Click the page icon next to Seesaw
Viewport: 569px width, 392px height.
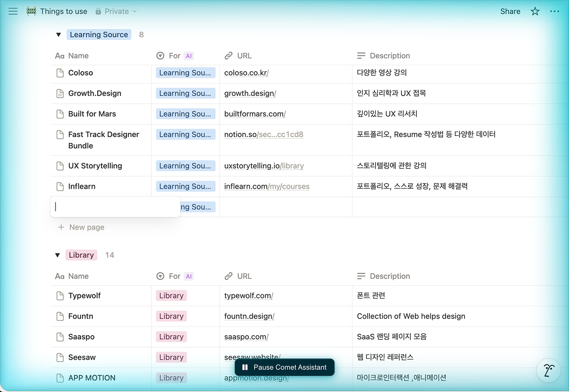tap(60, 357)
